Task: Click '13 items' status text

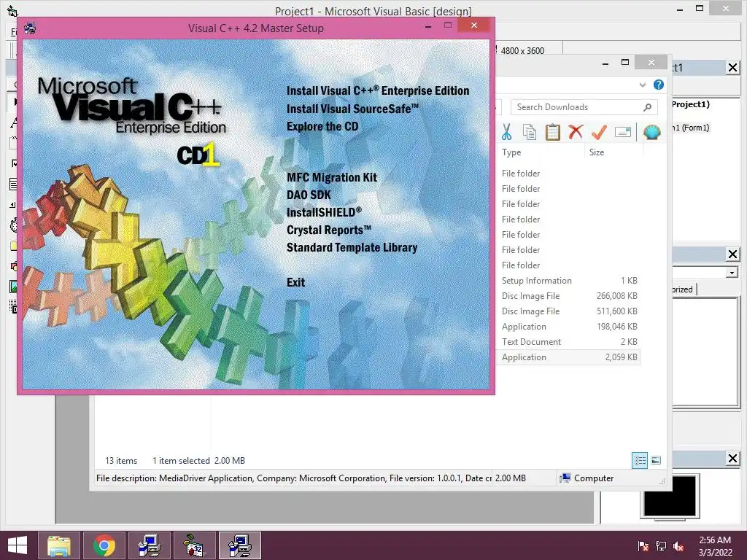Action: 121,461
